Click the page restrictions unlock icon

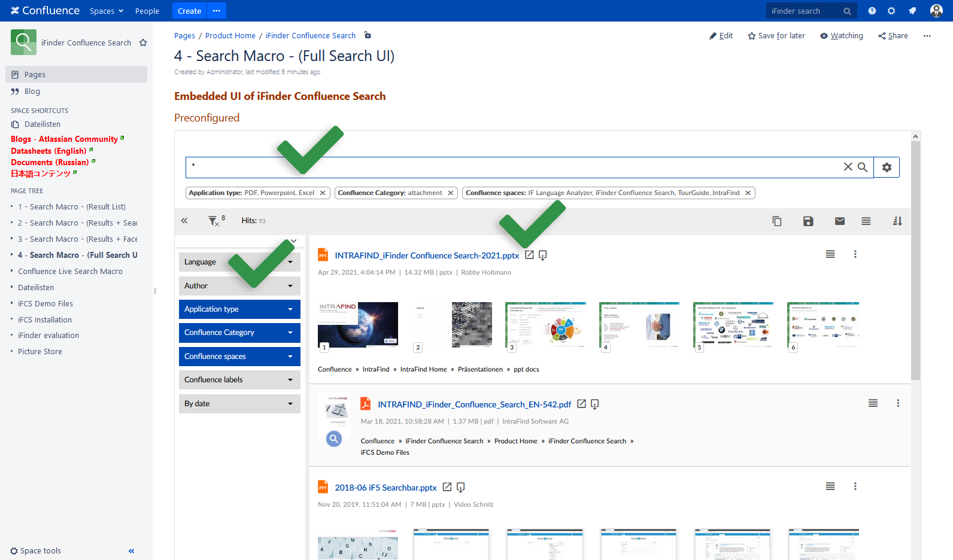pyautogui.click(x=368, y=35)
